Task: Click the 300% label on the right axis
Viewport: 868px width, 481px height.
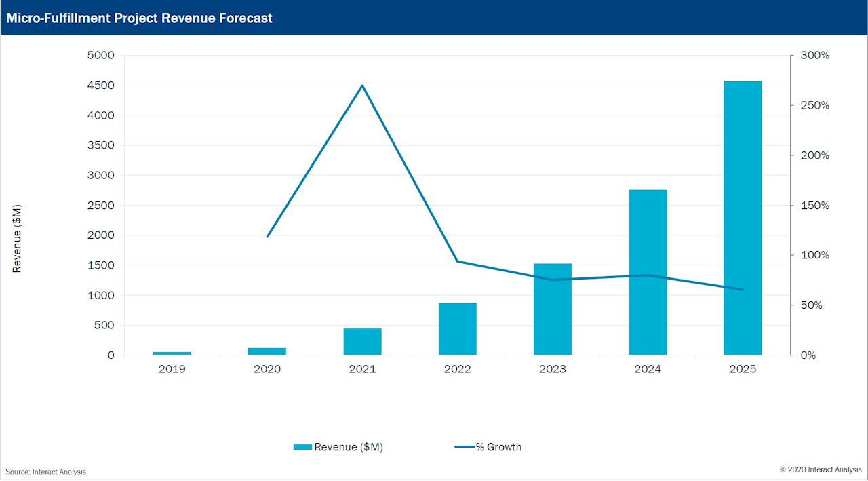Action: pyautogui.click(x=815, y=56)
